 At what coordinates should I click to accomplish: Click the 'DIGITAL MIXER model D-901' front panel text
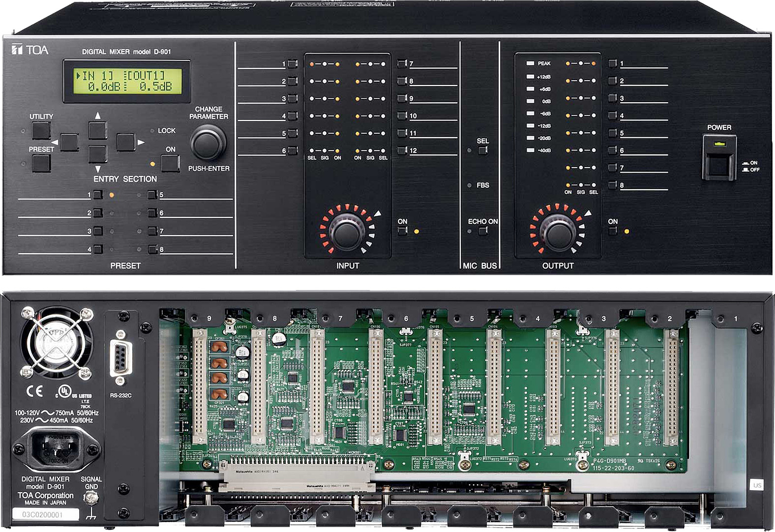point(126,52)
